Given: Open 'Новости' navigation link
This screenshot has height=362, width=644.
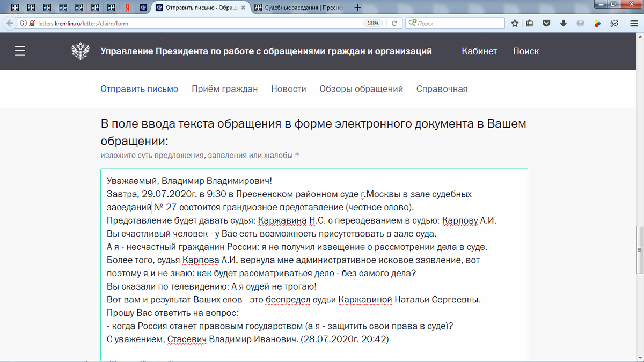Looking at the screenshot, I should tap(289, 88).
